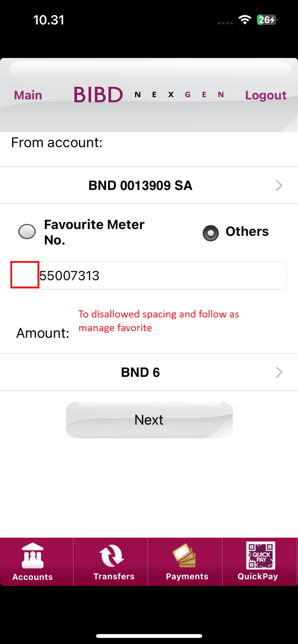Tap the battery indicator icon
Image resolution: width=298 pixels, height=644 pixels.
click(267, 20)
